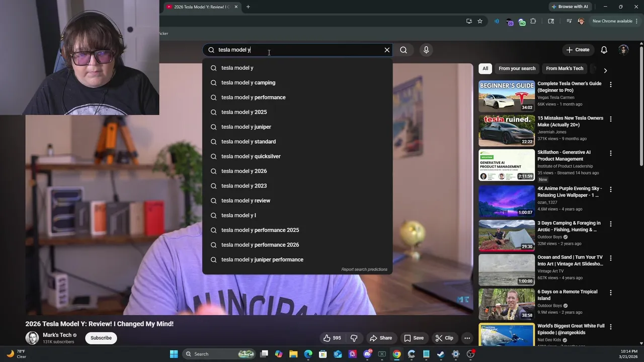Viewport: 644px width, 362px height.
Task: Select suggestion 'tesla model y performance 2025'
Action: (x=297, y=230)
